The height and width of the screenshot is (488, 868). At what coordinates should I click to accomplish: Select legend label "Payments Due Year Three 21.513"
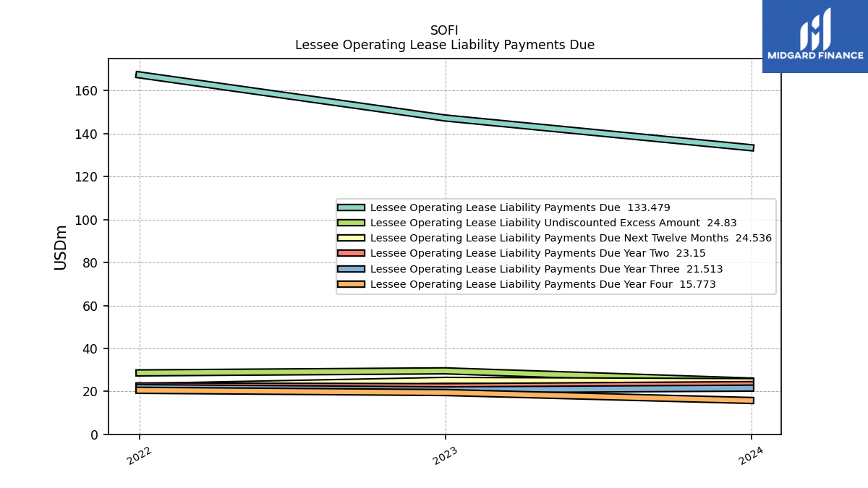547,269
